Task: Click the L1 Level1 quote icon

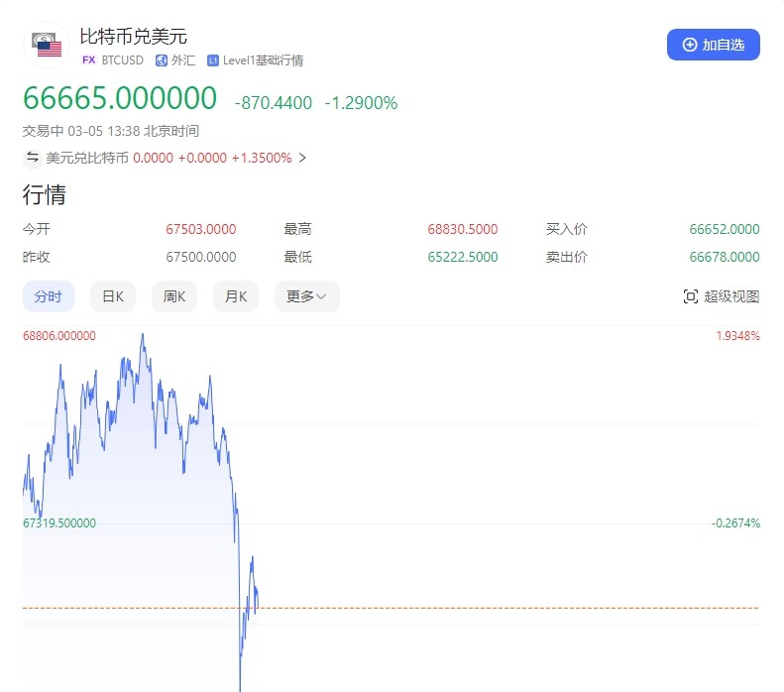Action: click(x=213, y=60)
